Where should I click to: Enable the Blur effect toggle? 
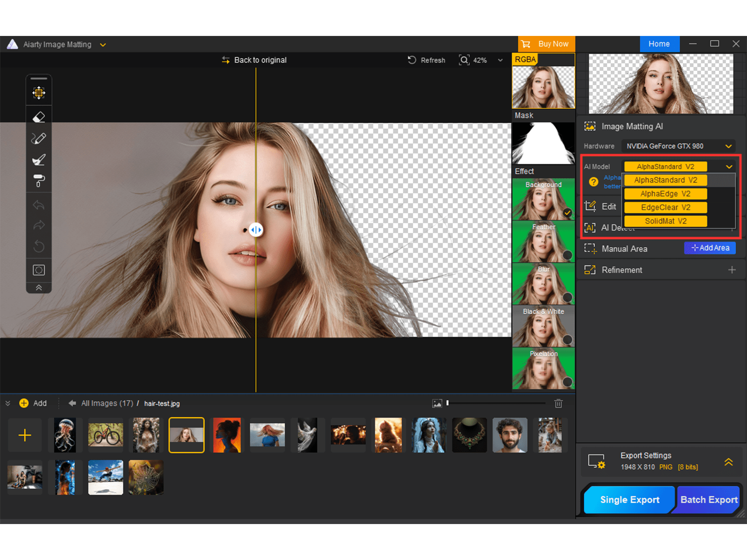[x=567, y=297]
